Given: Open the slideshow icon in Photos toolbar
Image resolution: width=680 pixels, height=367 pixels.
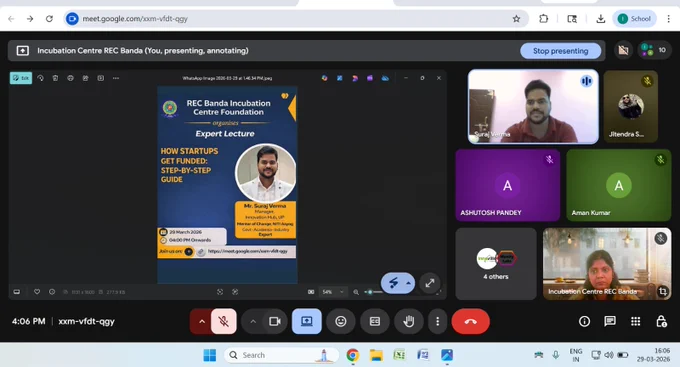Looking at the screenshot, I should point(101,78).
